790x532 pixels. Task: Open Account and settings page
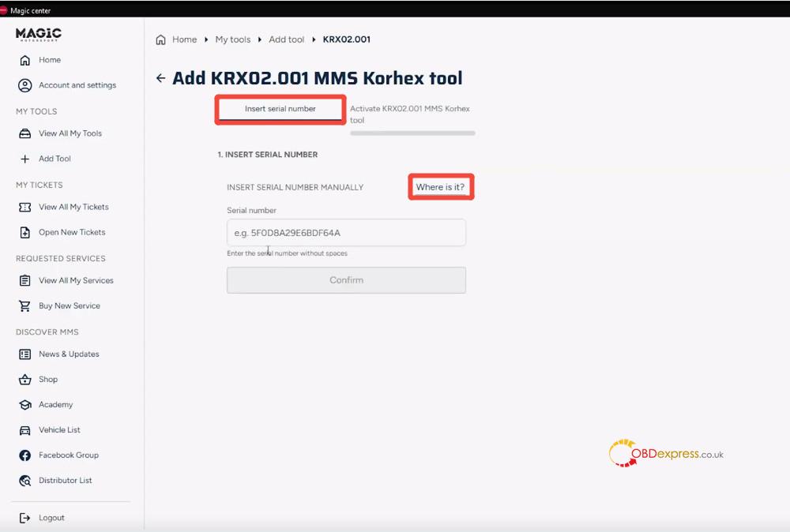coord(77,85)
